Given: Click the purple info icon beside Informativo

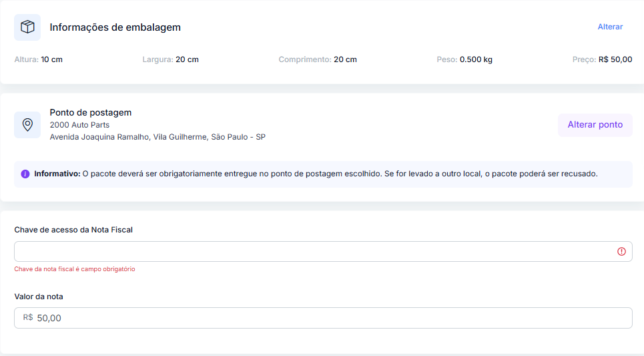Looking at the screenshot, I should click(25, 174).
